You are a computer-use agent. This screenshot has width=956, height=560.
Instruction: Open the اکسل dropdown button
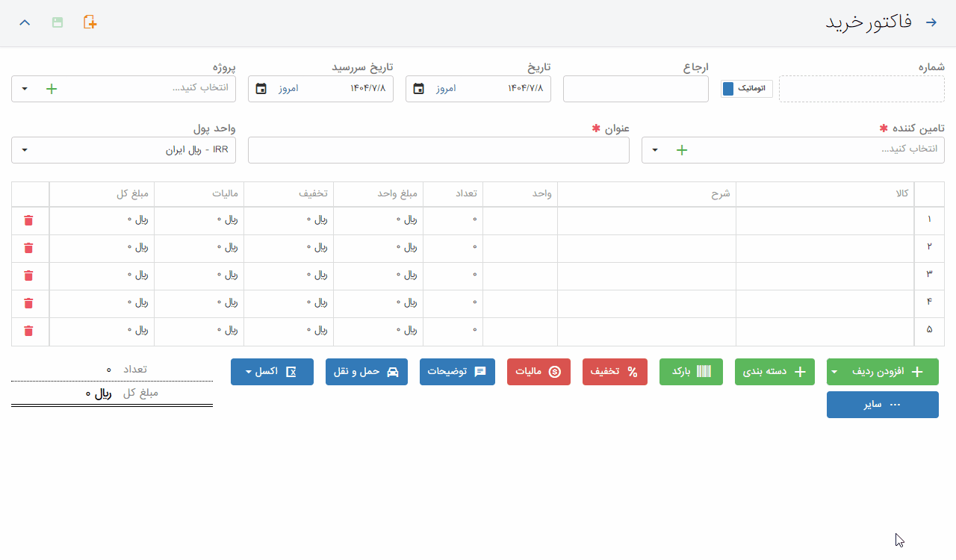(272, 372)
